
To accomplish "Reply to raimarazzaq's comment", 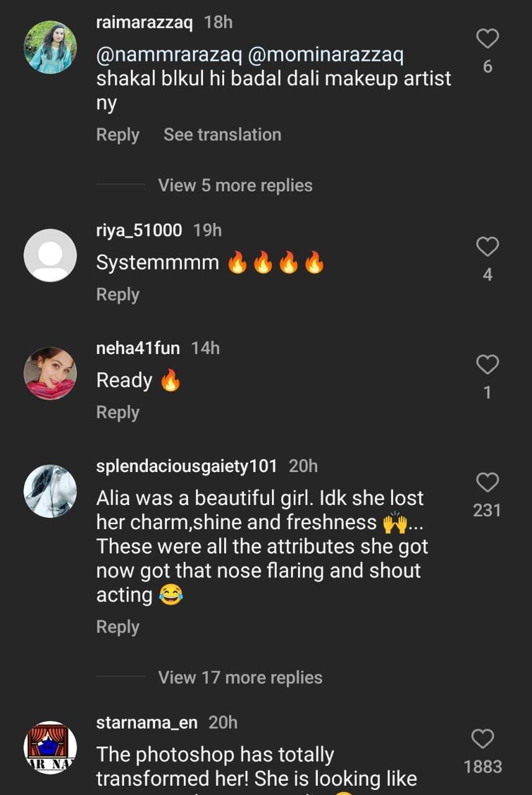I will [x=118, y=135].
